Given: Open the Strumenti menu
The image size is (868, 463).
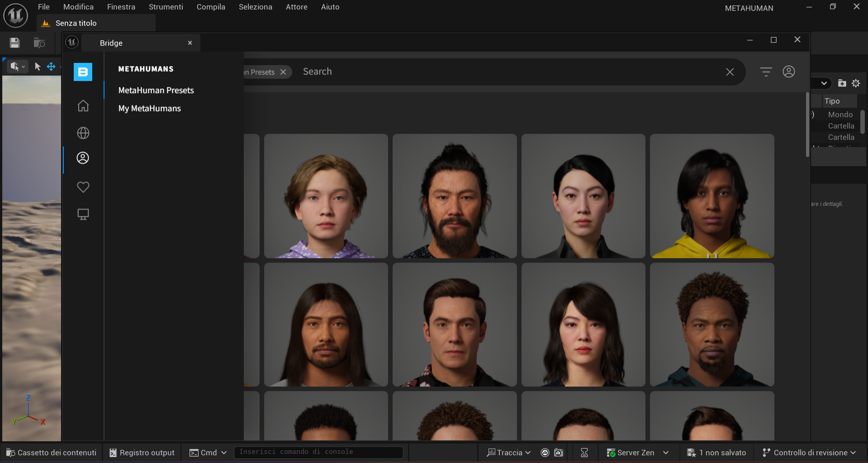Looking at the screenshot, I should click(166, 7).
